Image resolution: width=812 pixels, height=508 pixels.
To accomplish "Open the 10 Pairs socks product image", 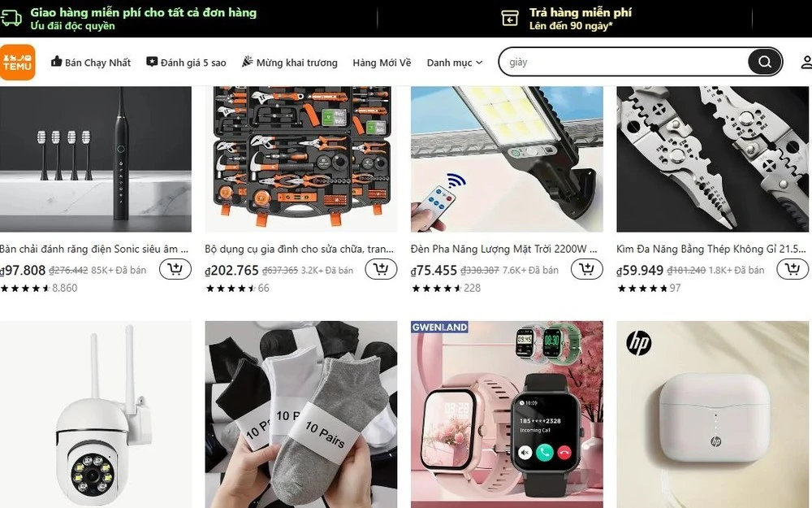I will pyautogui.click(x=301, y=415).
